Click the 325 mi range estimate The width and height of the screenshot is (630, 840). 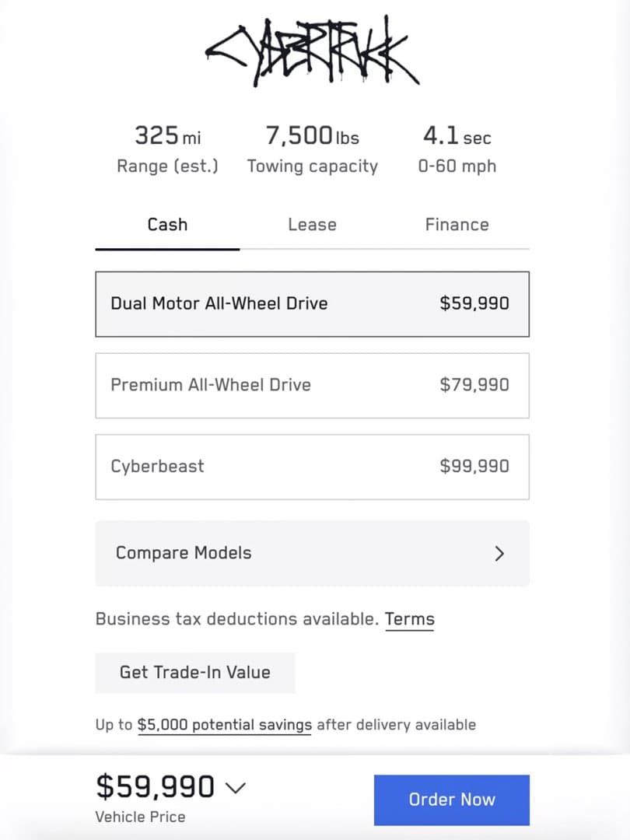pos(168,149)
